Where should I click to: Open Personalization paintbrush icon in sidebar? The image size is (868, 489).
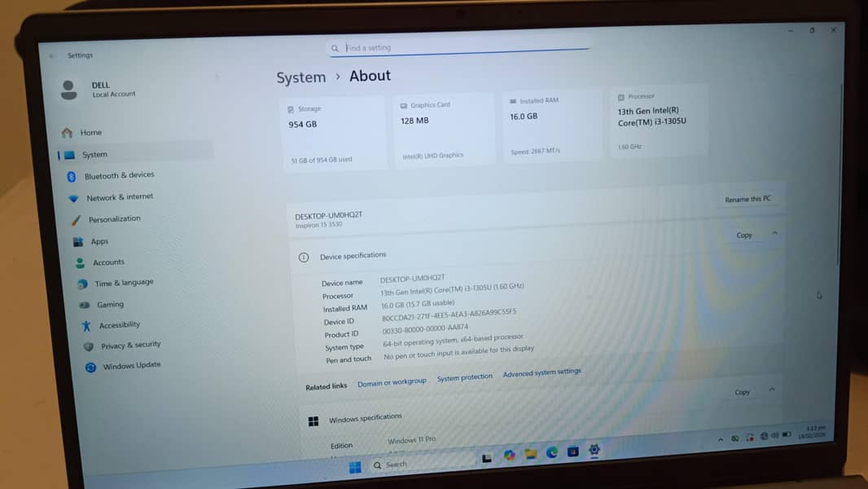pyautogui.click(x=76, y=220)
